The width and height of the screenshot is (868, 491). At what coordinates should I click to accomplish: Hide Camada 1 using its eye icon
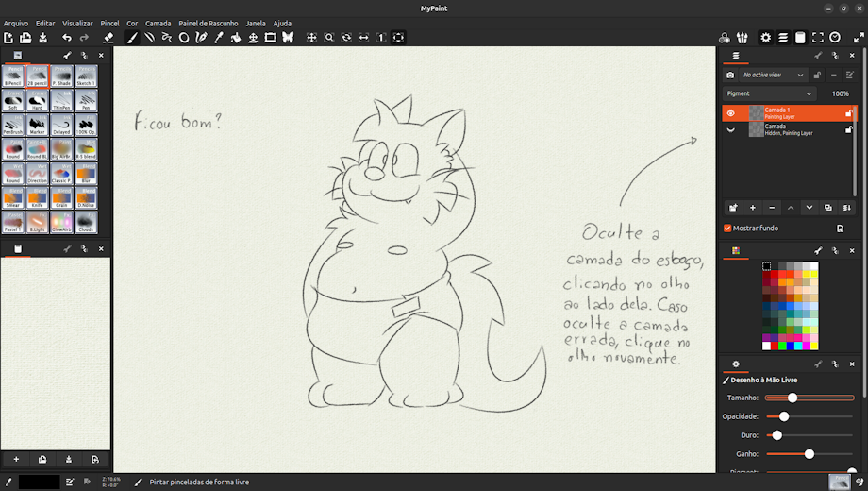730,113
